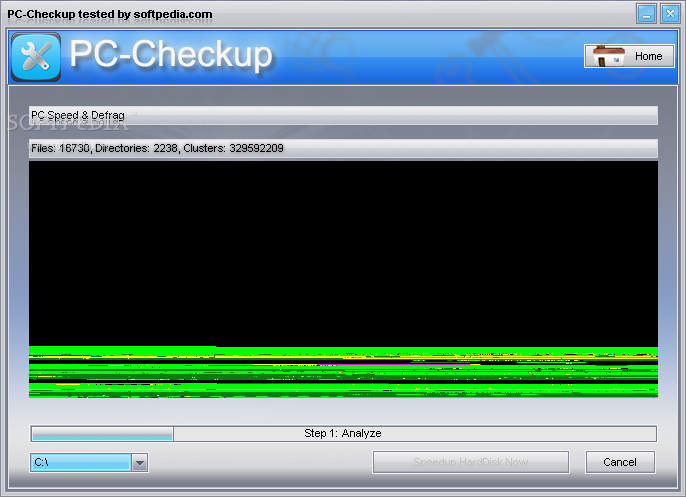Open the drive selection dropdown arrow

coord(140,463)
